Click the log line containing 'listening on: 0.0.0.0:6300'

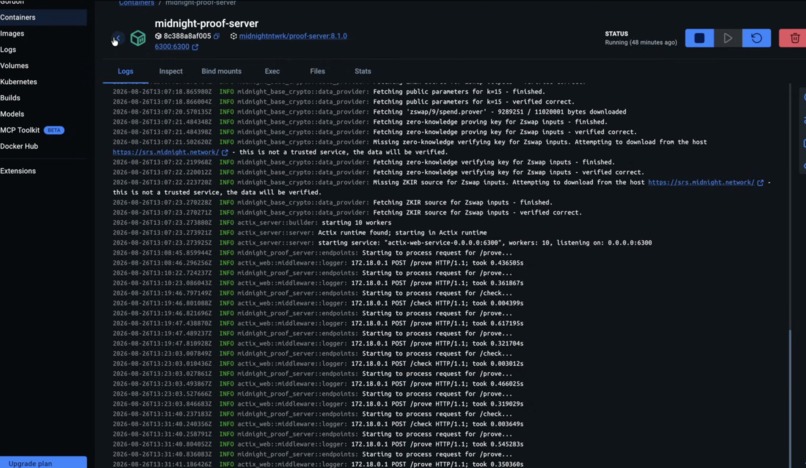[x=382, y=243]
